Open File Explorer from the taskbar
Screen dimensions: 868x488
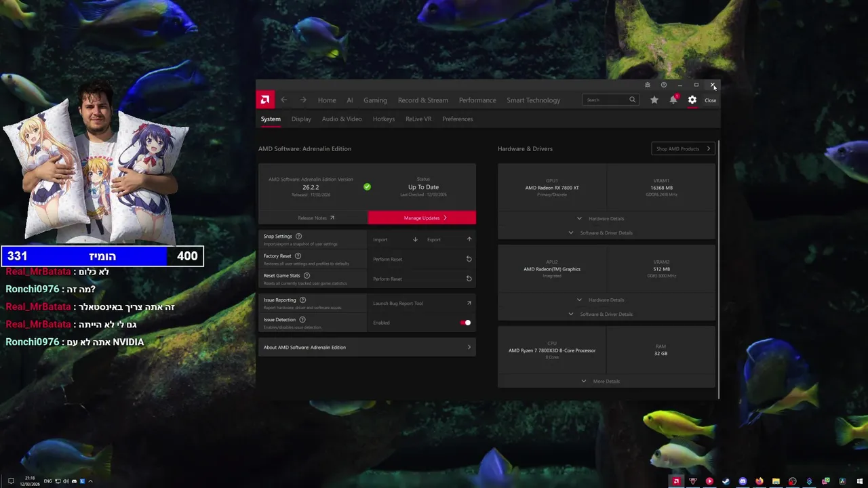[x=776, y=481]
